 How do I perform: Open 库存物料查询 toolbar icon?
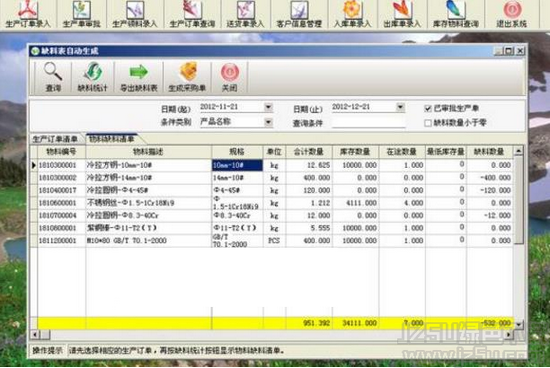pyautogui.click(x=456, y=14)
